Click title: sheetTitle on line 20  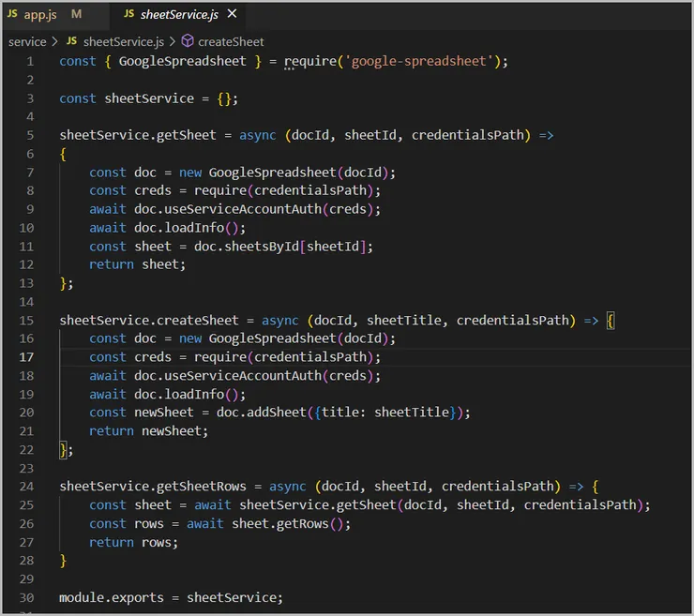(x=385, y=413)
